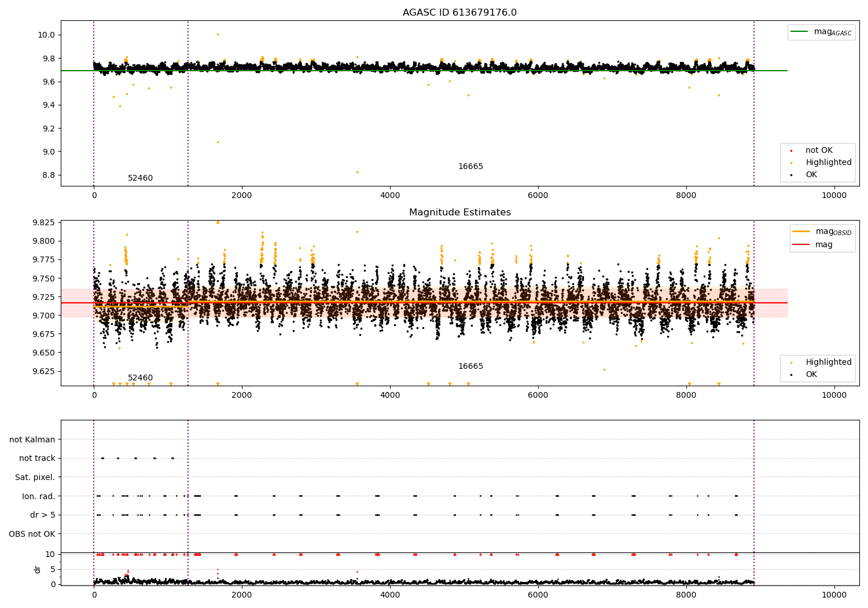This screenshot has height=608, width=868.
Task: Click the "9.4" y-tick of the top plot
Action: 49,105
